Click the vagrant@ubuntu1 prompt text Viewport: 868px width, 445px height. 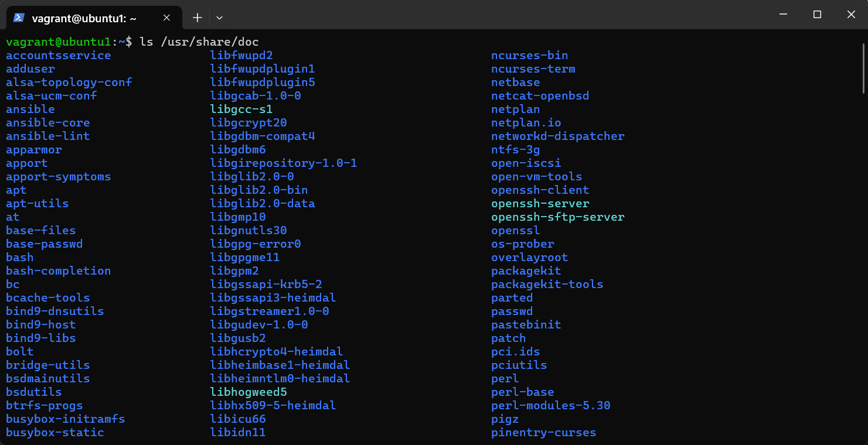(x=58, y=42)
